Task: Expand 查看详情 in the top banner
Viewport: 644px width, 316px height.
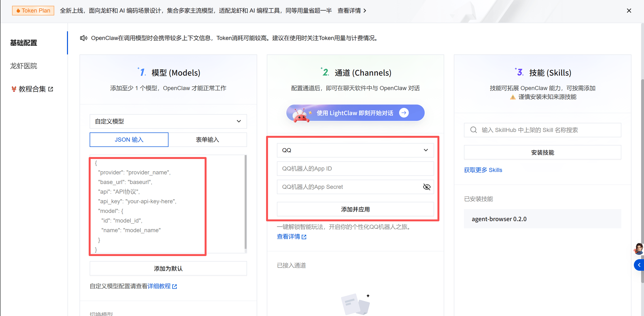Action: [351, 11]
